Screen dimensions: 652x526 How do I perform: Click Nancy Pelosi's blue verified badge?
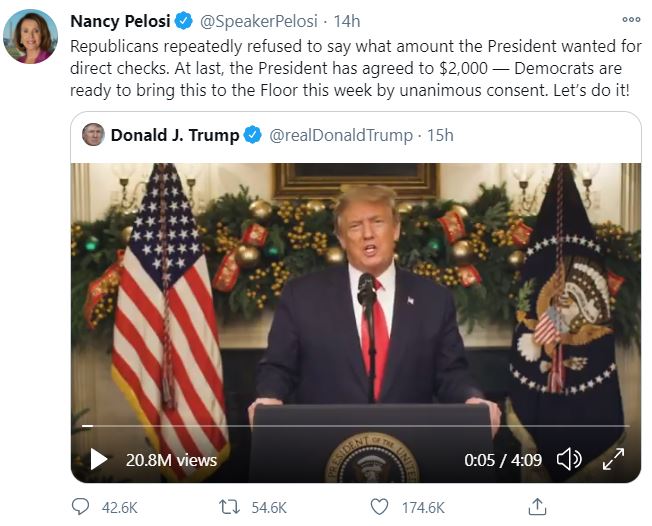184,21
